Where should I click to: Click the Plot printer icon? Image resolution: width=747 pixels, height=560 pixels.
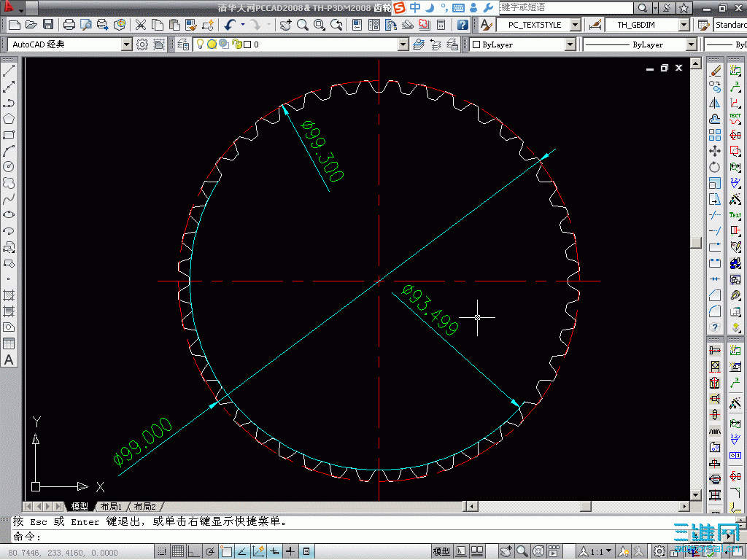point(69,24)
